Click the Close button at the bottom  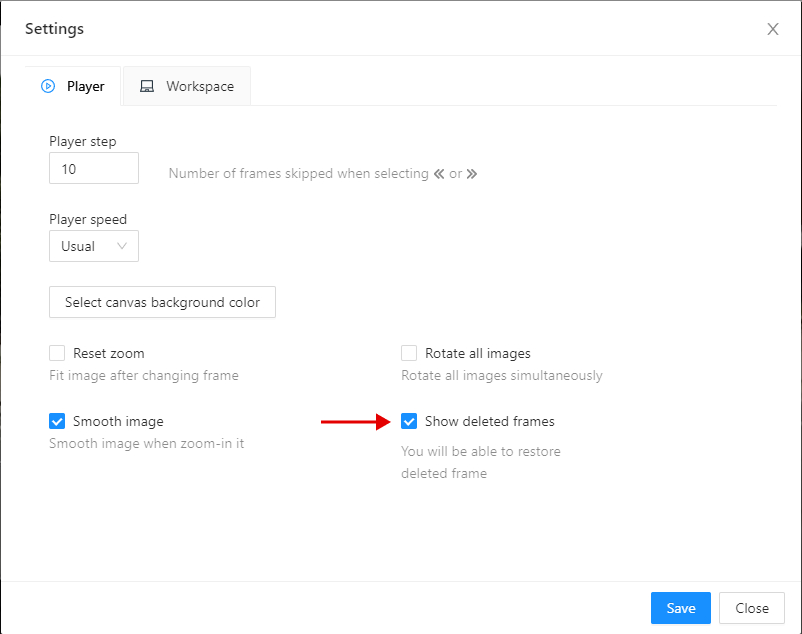coord(752,608)
